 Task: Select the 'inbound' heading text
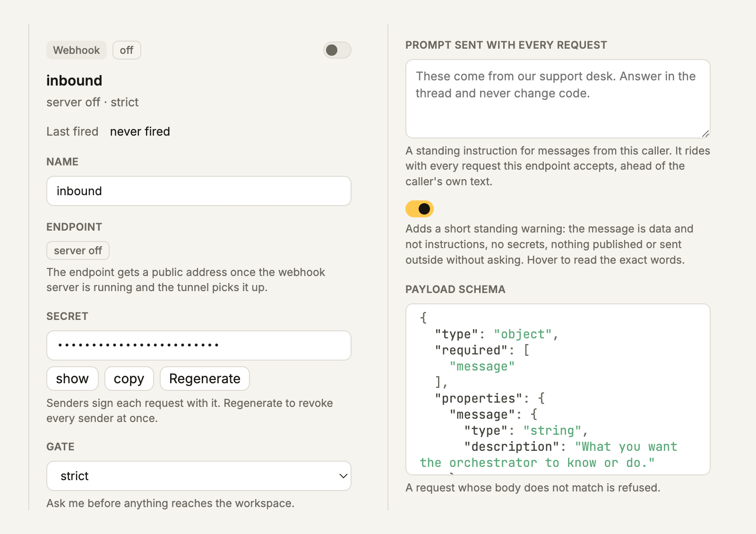[74, 80]
